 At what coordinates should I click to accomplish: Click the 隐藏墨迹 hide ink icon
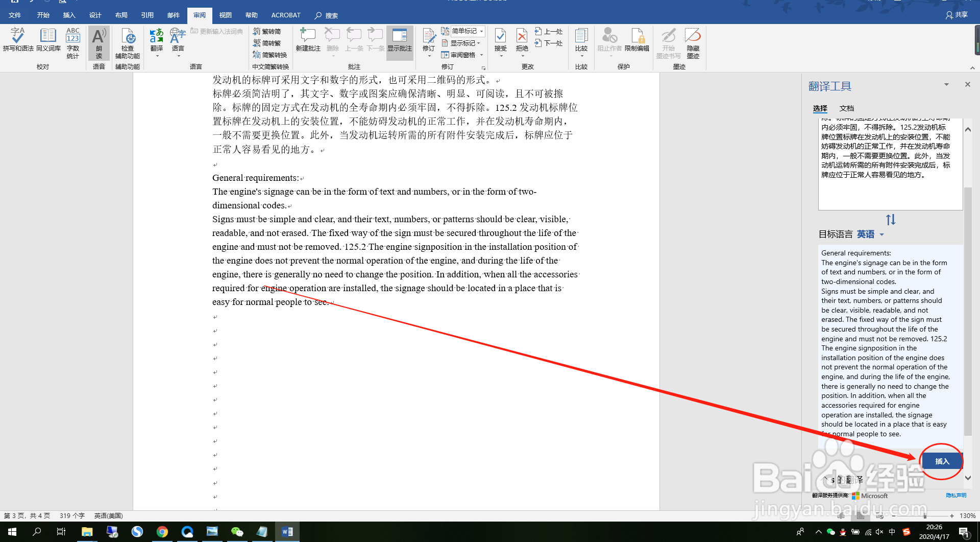click(693, 43)
